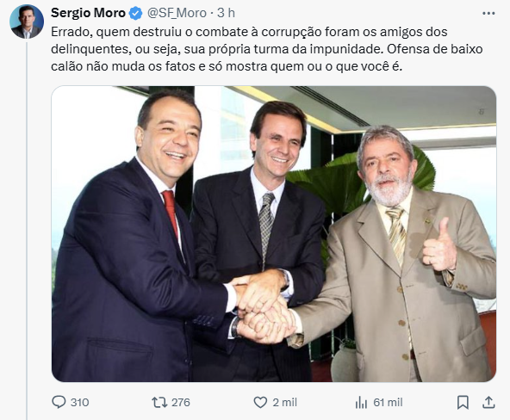
Task: Click the reply speech bubble icon
Action: pyautogui.click(x=59, y=402)
